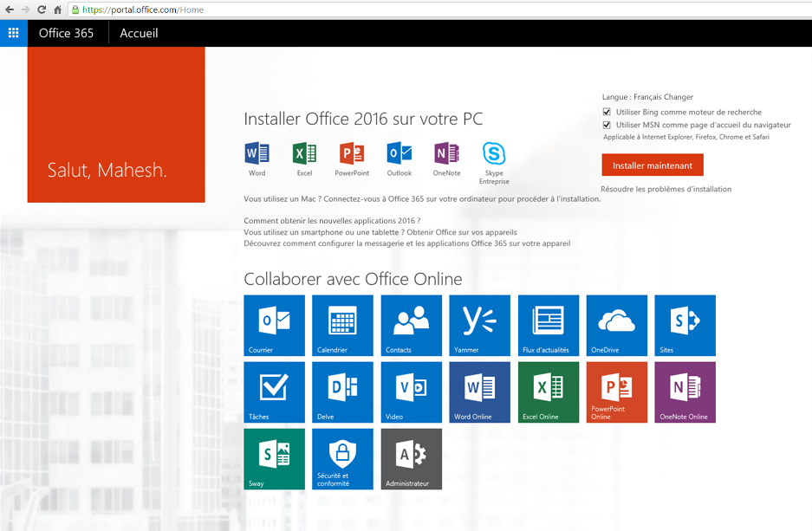Click the browser back arrow
The height and width of the screenshot is (531, 812).
click(10, 10)
